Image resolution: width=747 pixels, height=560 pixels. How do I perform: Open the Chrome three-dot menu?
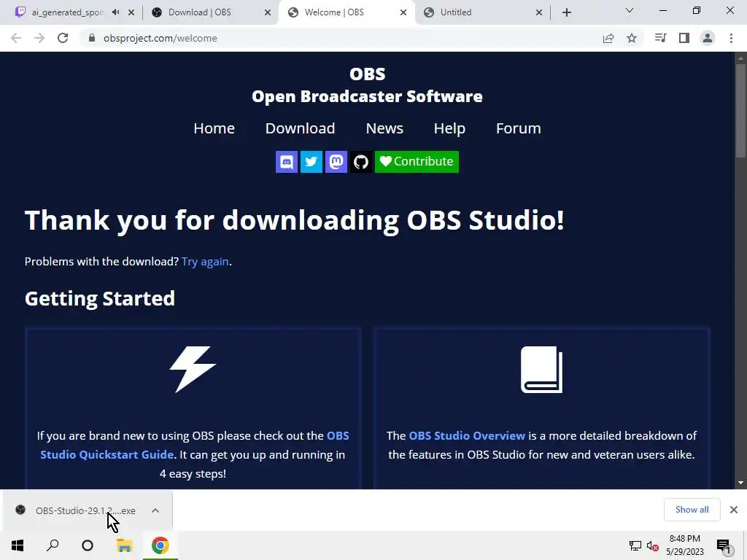[x=731, y=38]
